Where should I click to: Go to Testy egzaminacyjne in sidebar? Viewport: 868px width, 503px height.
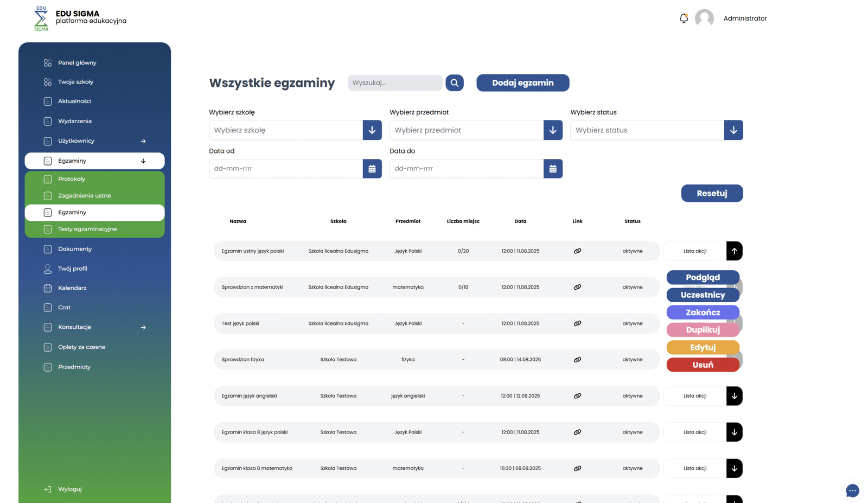87,229
